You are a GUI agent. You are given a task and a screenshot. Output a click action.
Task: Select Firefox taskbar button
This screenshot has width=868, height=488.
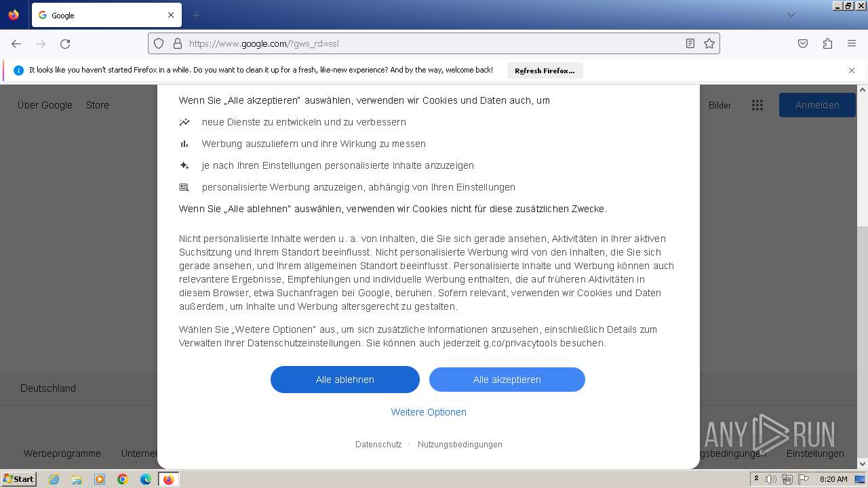tap(168, 479)
